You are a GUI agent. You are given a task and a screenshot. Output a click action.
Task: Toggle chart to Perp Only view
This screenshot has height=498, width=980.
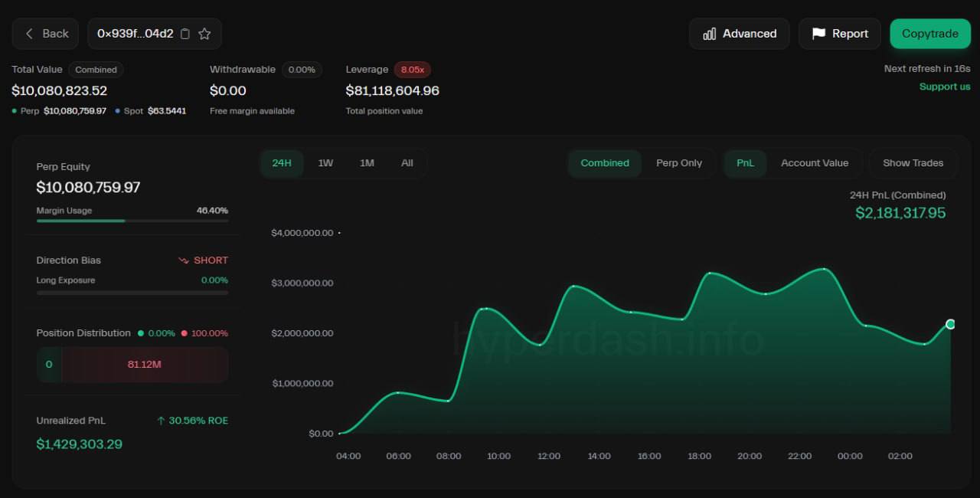678,163
